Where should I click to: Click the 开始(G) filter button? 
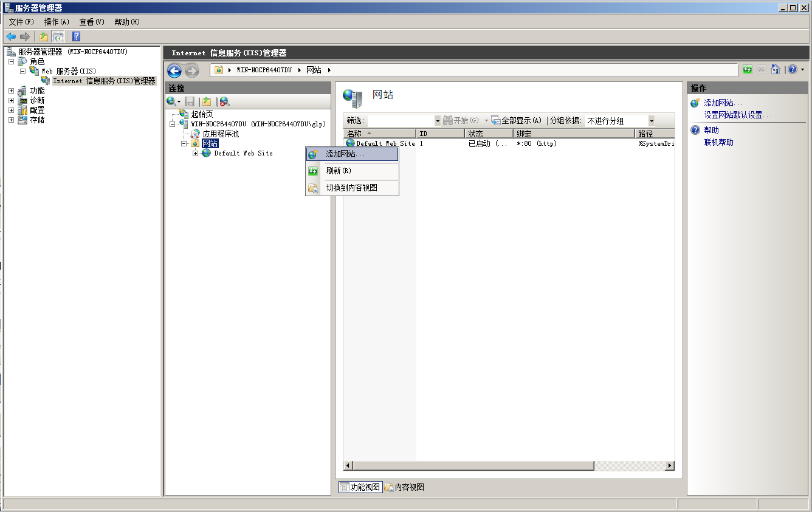click(462, 121)
